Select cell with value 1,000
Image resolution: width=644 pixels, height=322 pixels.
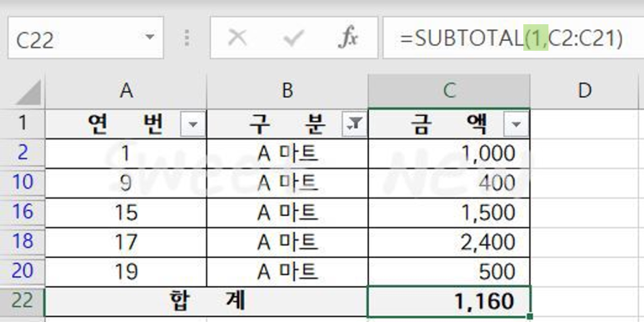click(x=449, y=153)
